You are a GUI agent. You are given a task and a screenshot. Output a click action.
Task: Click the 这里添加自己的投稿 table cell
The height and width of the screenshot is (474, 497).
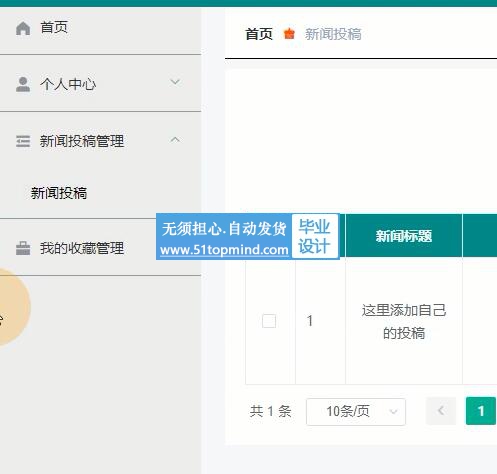tap(404, 321)
